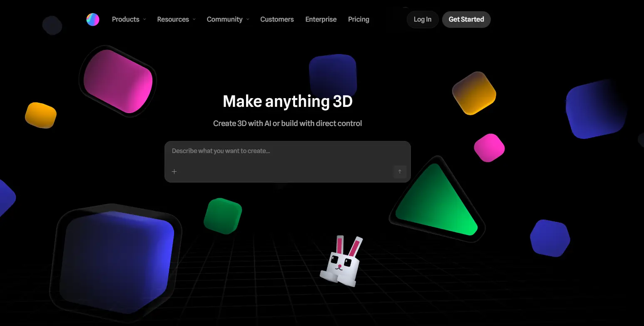Screen dimensions: 644x326
Task: Add an attachment with the plus icon
Action: 174,171
